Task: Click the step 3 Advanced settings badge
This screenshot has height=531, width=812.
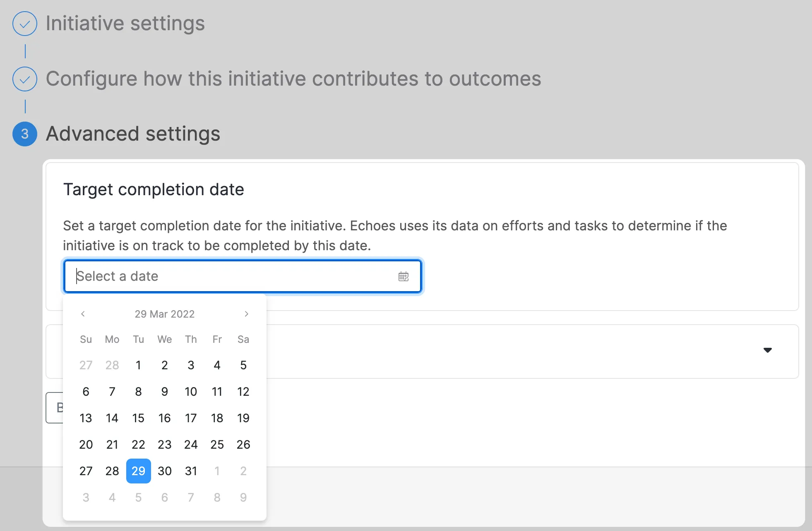Action: tap(25, 134)
